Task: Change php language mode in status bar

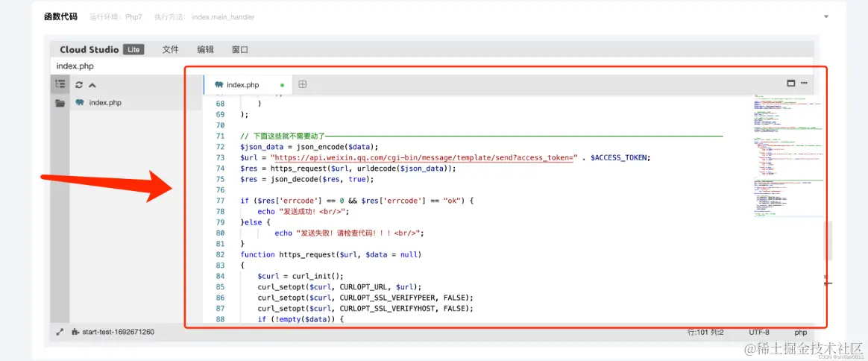Action: coord(800,332)
